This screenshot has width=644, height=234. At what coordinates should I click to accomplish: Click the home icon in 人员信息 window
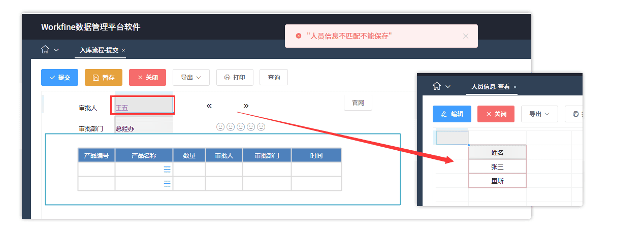pos(437,86)
